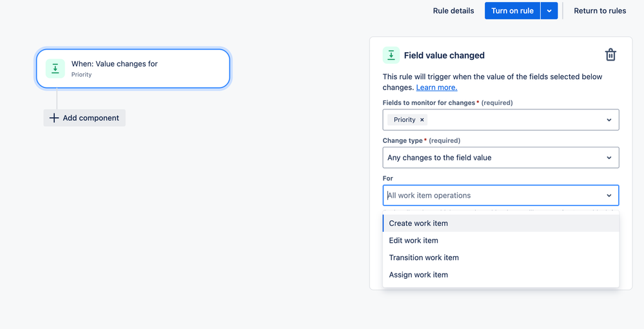Select Create work item option
Viewport: 644px width, 329px height.
(418, 223)
